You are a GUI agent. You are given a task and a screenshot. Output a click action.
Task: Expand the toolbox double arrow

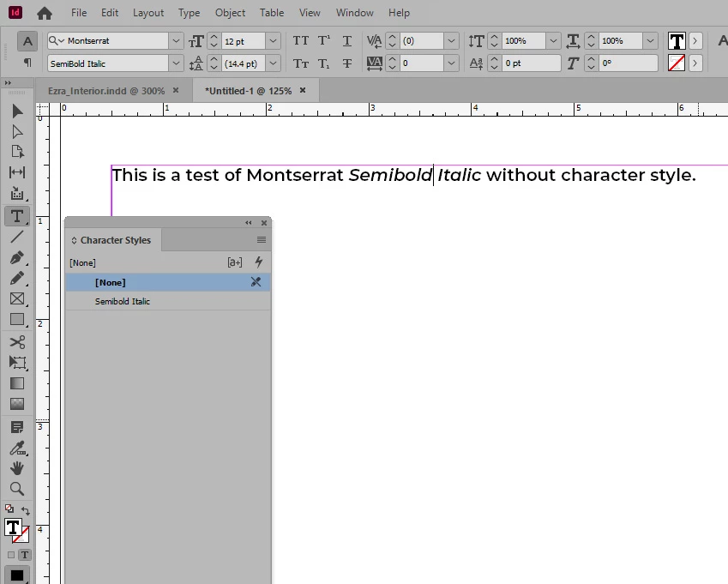8,82
